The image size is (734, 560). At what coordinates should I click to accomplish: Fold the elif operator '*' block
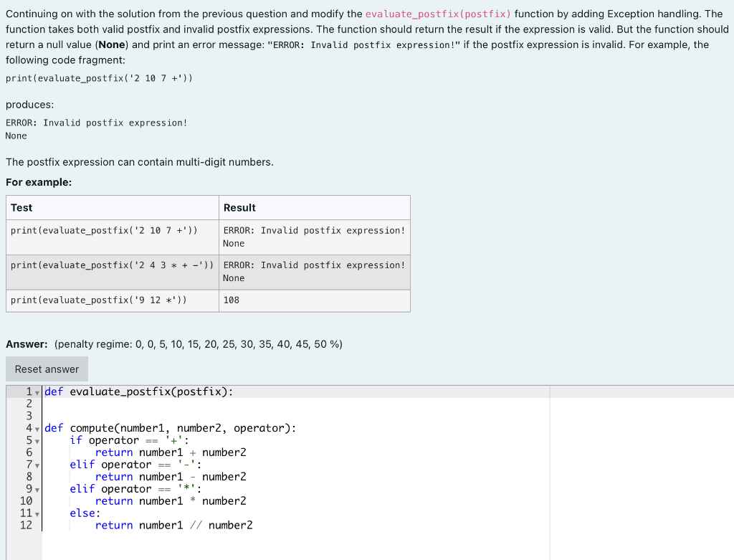coord(37,489)
